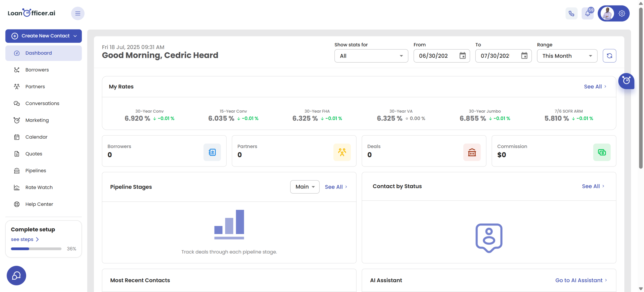Click See All link in My Rates
The height and width of the screenshot is (292, 644).
(x=595, y=86)
